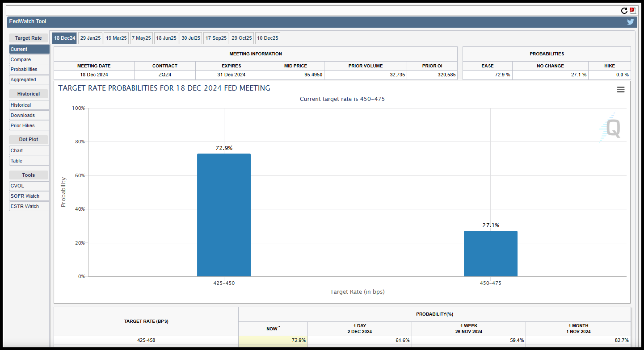Open the Dot Plot Table view
Viewport: 644px width, 350px height.
tap(29, 161)
